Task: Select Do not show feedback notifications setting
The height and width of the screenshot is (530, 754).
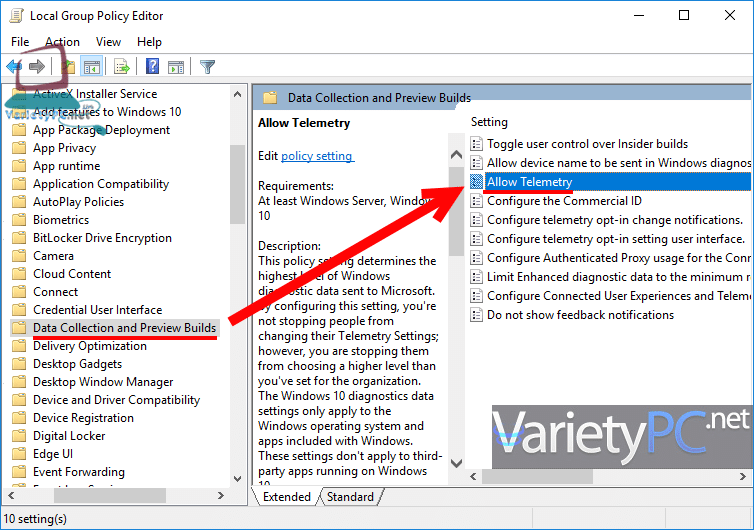Action: coord(580,314)
